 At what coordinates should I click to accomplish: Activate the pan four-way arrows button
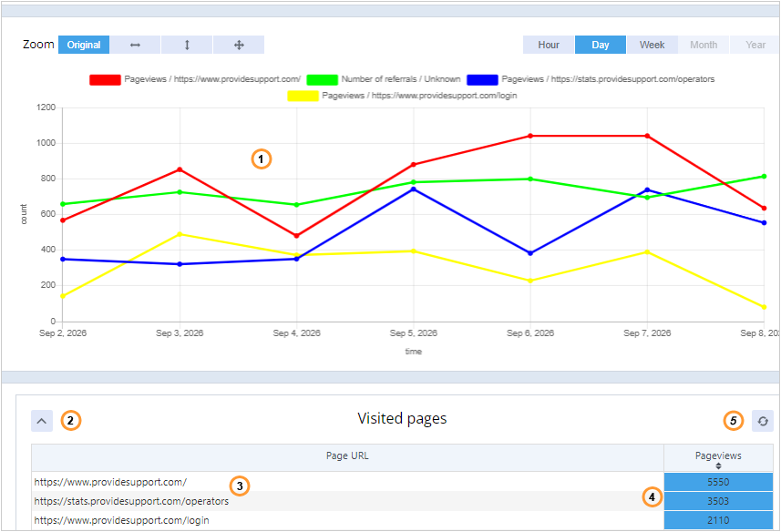[x=239, y=45]
